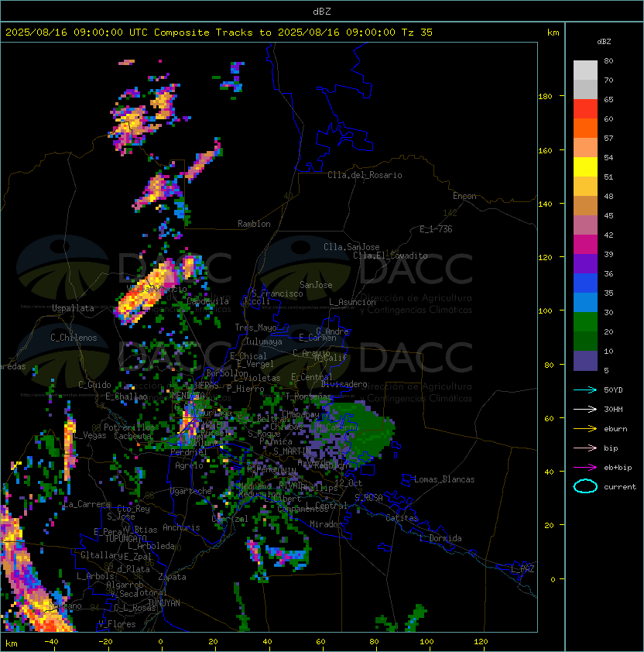This screenshot has height=652, width=644.
Task: Click the 'Catitas' map label
Action: coord(402,518)
